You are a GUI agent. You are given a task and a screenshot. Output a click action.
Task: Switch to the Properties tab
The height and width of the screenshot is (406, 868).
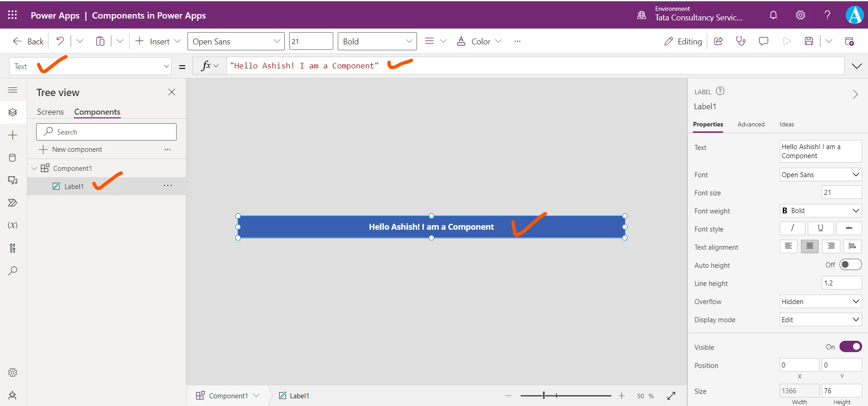(x=708, y=124)
